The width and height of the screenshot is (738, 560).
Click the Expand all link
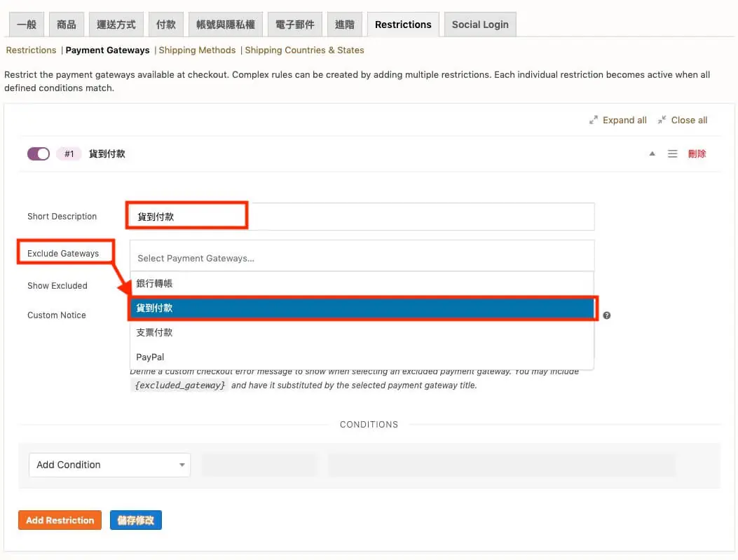click(x=624, y=120)
